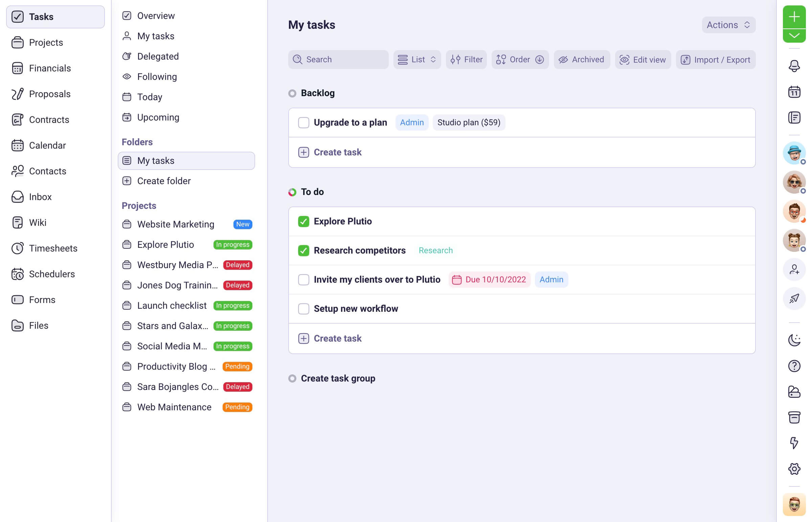
Task: Open the List view selector dropdown
Action: tap(417, 59)
